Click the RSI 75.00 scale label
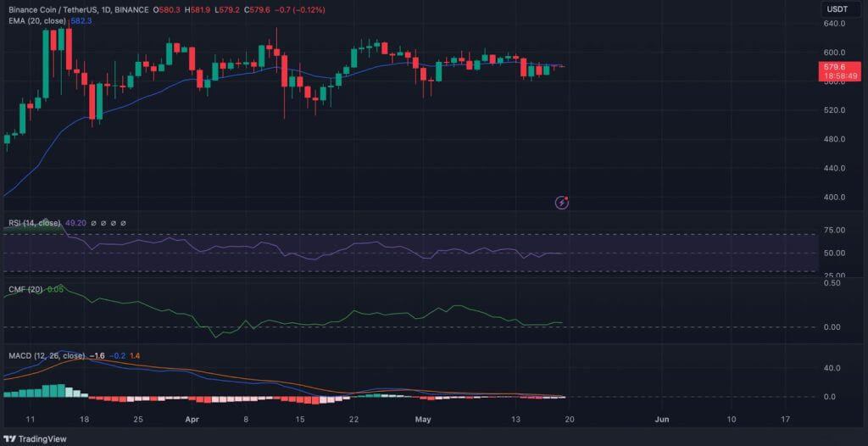 [x=834, y=231]
